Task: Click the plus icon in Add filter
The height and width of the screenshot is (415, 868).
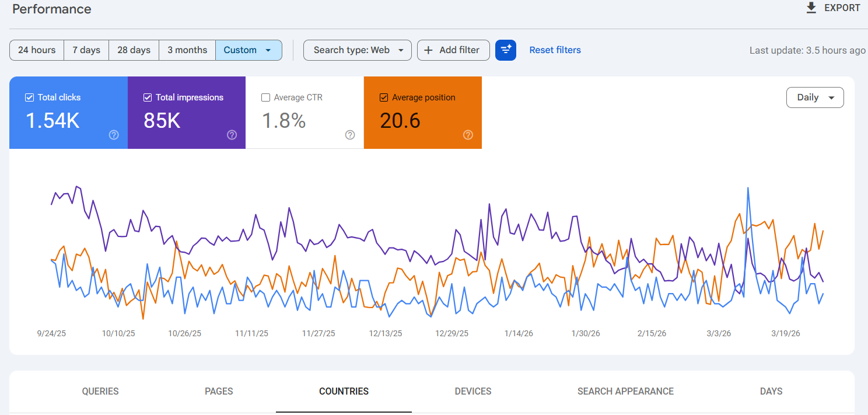Action: (429, 50)
